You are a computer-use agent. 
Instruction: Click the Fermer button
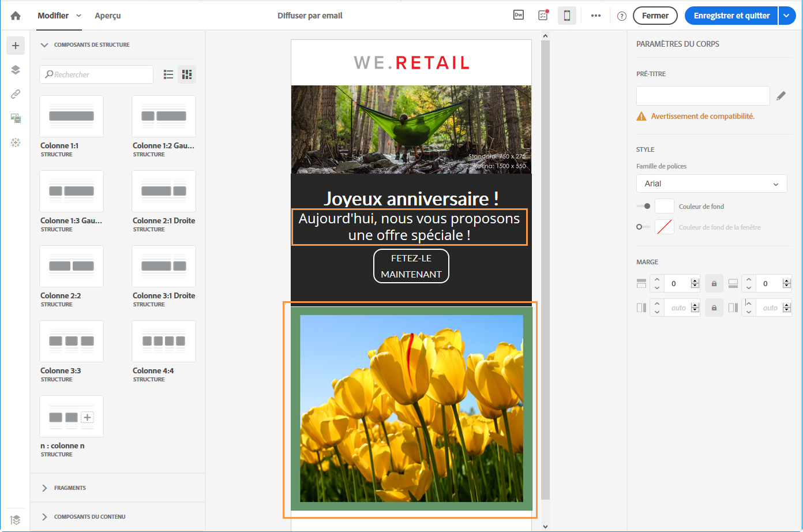pyautogui.click(x=655, y=16)
